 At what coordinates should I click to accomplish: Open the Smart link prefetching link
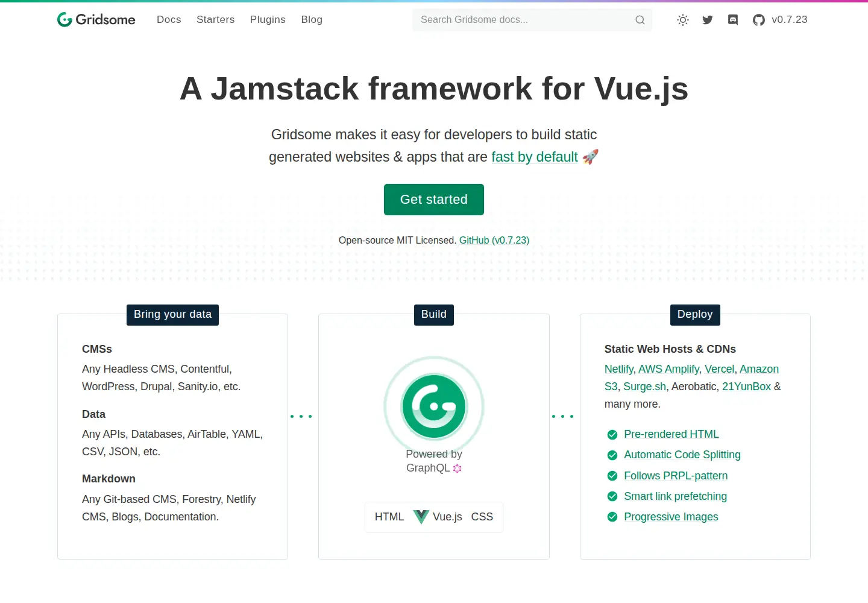coord(676,496)
